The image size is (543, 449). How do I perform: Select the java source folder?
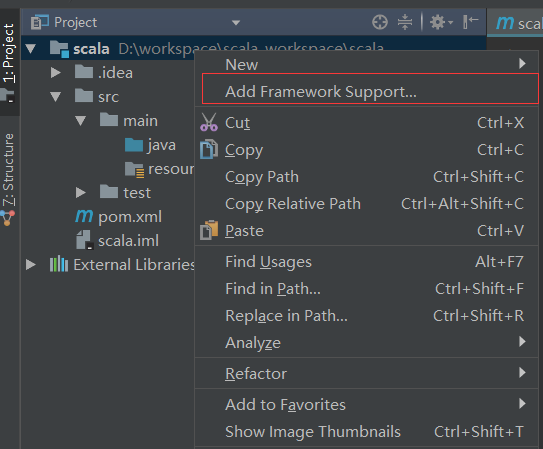point(150,145)
